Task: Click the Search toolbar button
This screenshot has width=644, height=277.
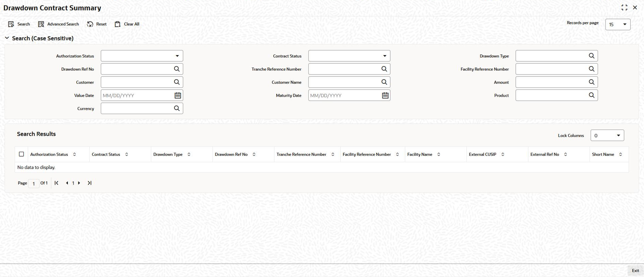Action: pos(19,24)
